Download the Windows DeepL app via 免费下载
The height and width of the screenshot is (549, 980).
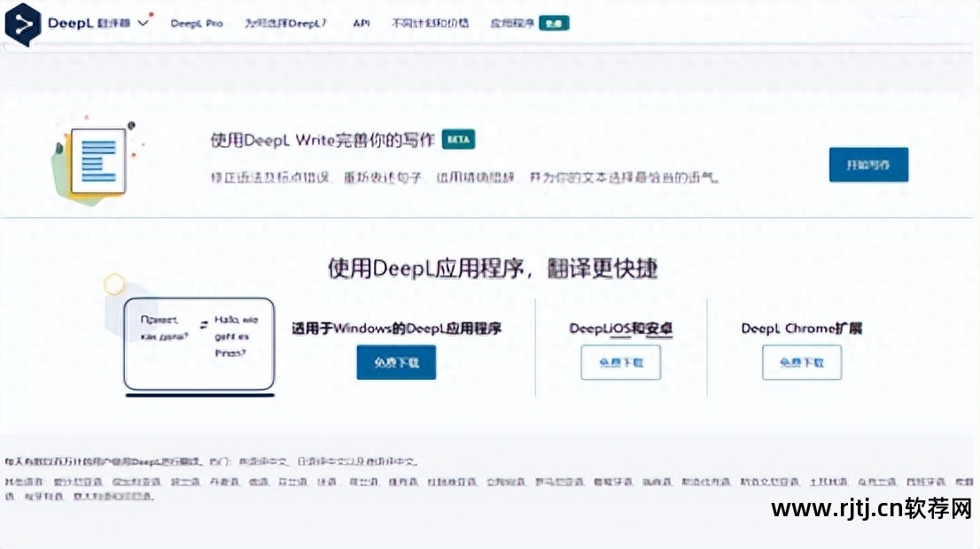[396, 362]
